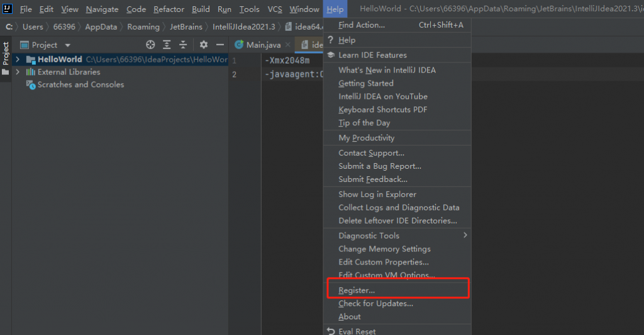Select Register... from the Help menu
The image size is (644, 335).
[x=357, y=290]
